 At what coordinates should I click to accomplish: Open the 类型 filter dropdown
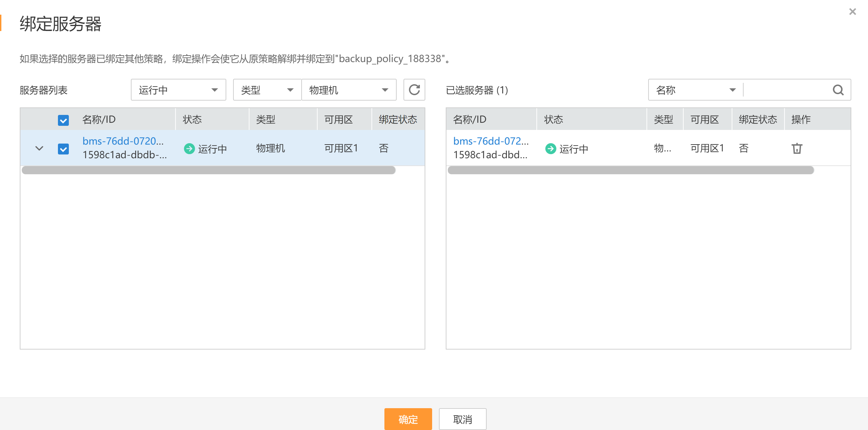click(267, 90)
